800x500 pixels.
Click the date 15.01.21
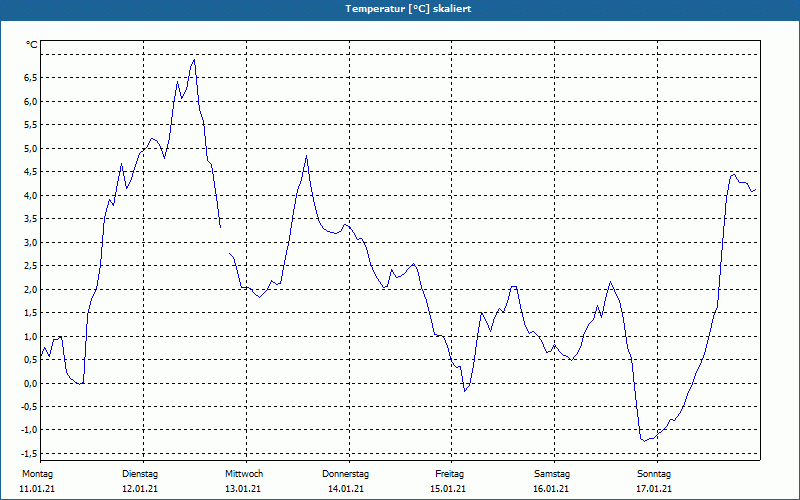448,489
